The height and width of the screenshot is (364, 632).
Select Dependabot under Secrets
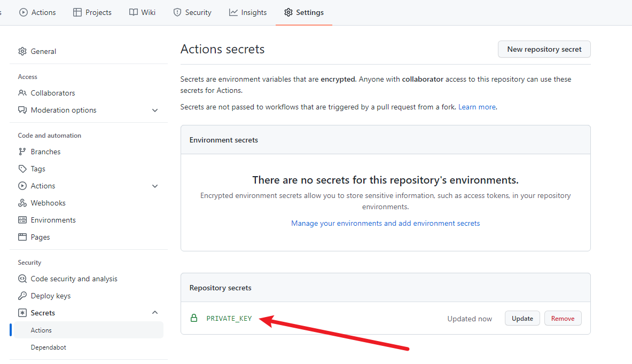pyautogui.click(x=49, y=347)
